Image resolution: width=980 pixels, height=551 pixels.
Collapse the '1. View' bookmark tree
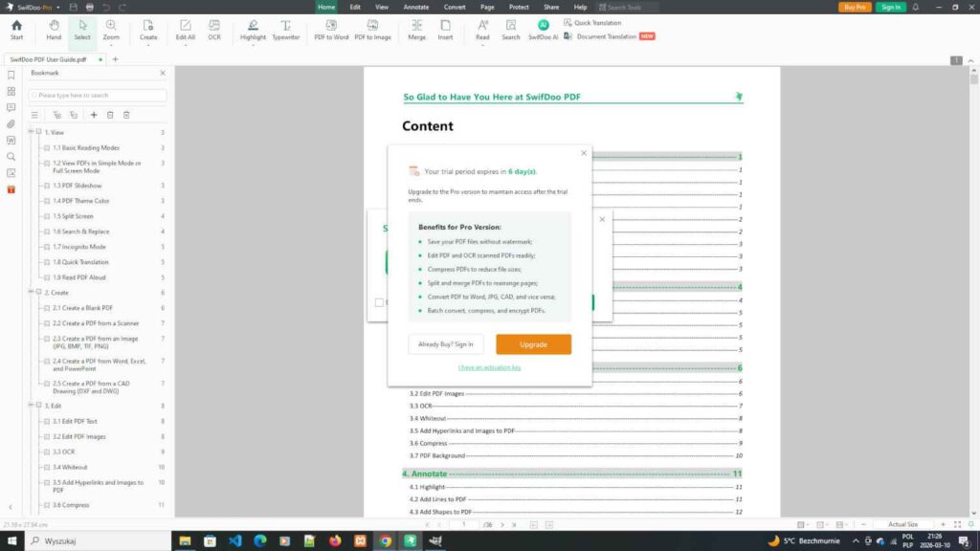(32, 132)
